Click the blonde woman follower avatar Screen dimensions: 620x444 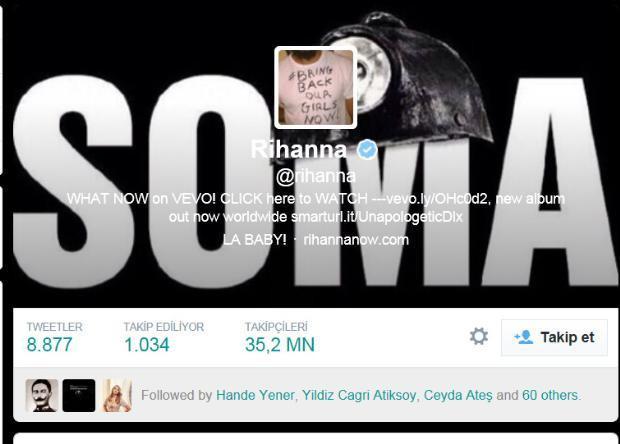(116, 395)
